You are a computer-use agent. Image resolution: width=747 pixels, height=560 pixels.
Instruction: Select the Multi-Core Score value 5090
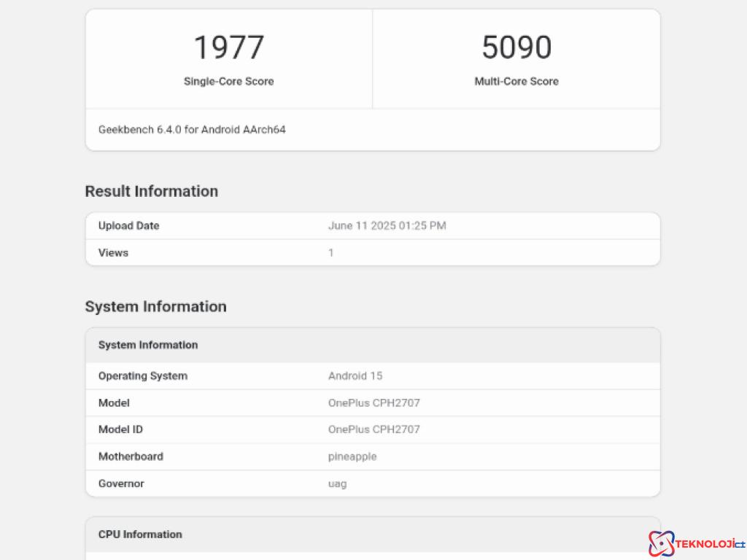pyautogui.click(x=516, y=46)
